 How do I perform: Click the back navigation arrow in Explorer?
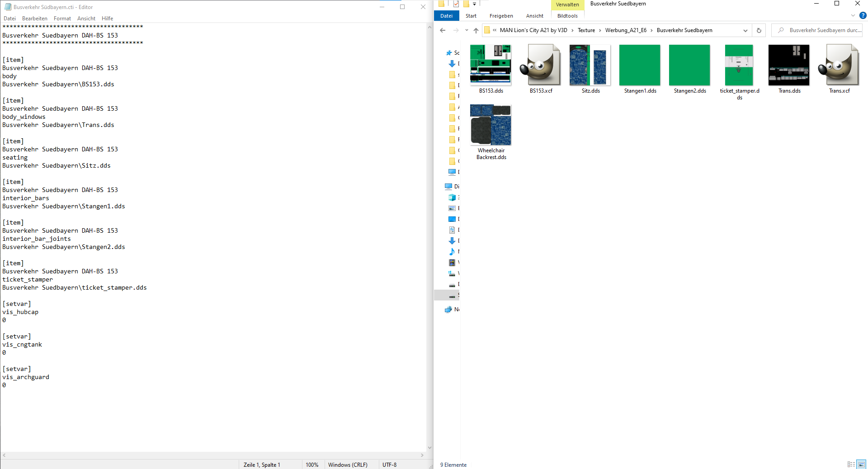443,31
